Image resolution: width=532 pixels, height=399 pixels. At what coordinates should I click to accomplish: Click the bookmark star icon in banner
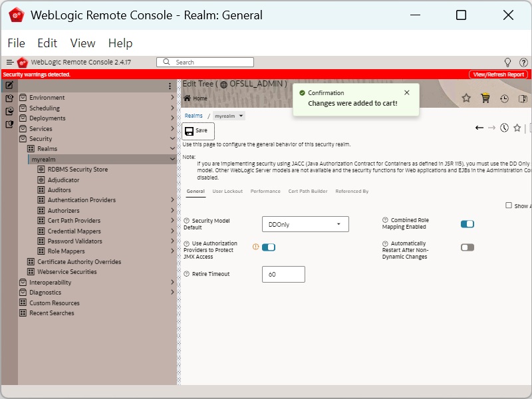(466, 98)
